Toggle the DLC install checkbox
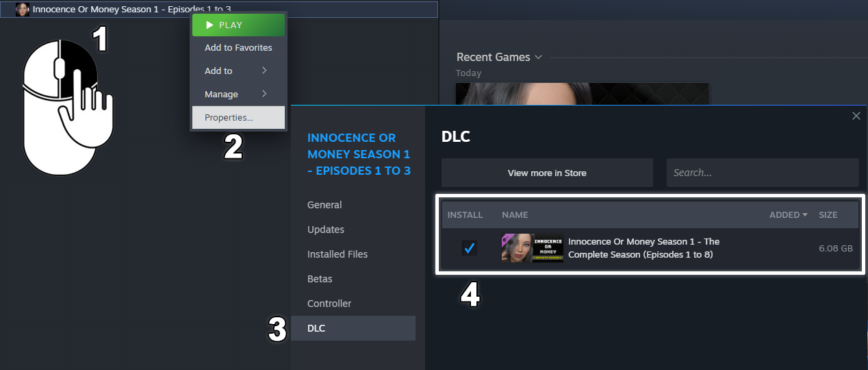Screen dimensions: 868x370 click(469, 248)
